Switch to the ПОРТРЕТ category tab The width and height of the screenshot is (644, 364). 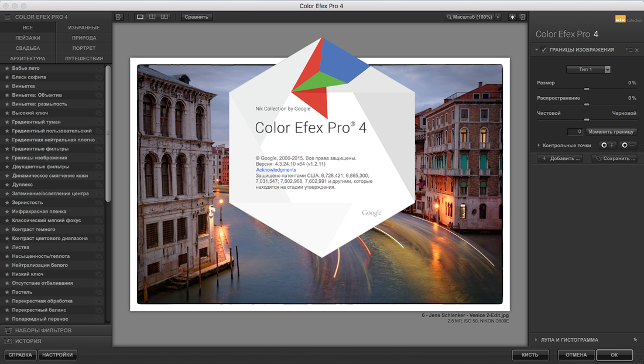[x=84, y=48]
